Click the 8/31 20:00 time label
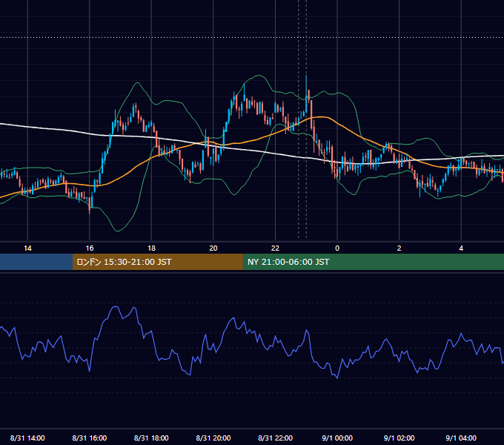The height and width of the screenshot is (445, 504). click(x=213, y=438)
